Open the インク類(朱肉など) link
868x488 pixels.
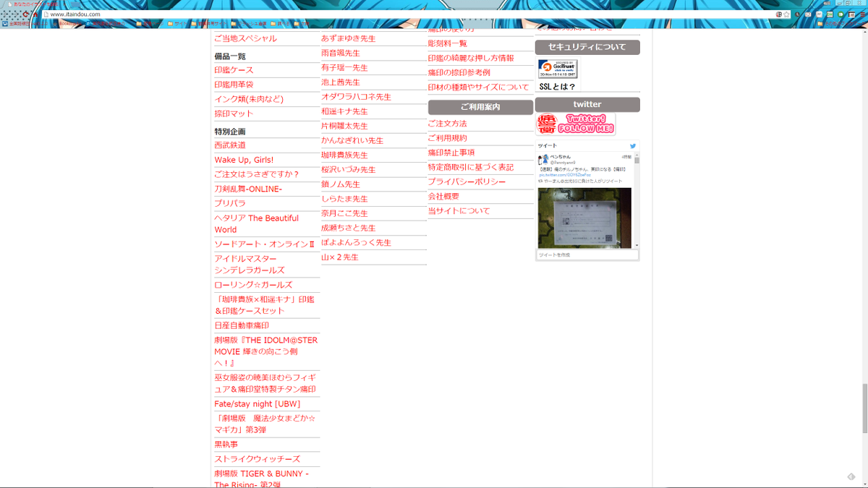249,99
